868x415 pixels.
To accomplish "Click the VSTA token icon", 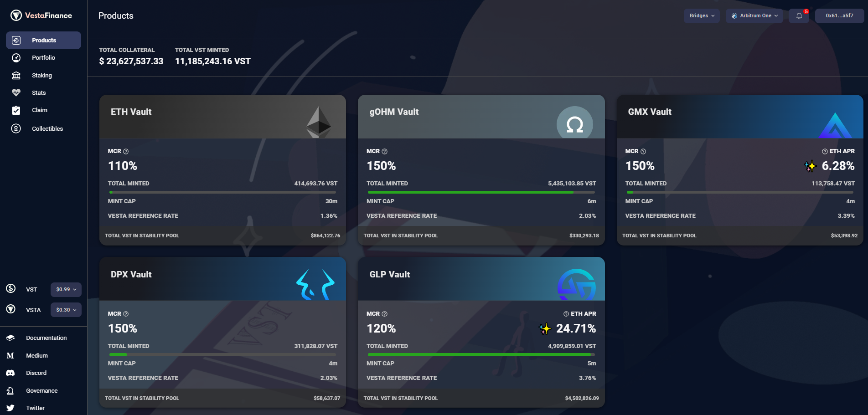I will click(x=11, y=309).
